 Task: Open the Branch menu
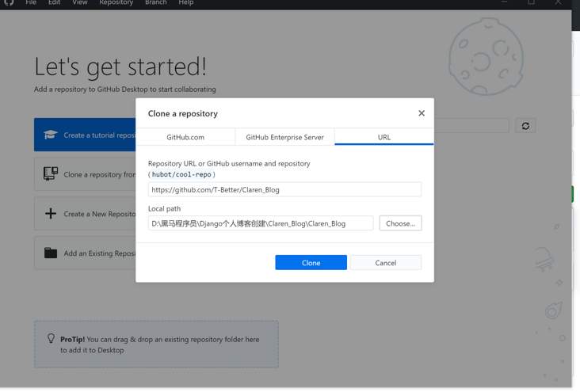point(156,2)
